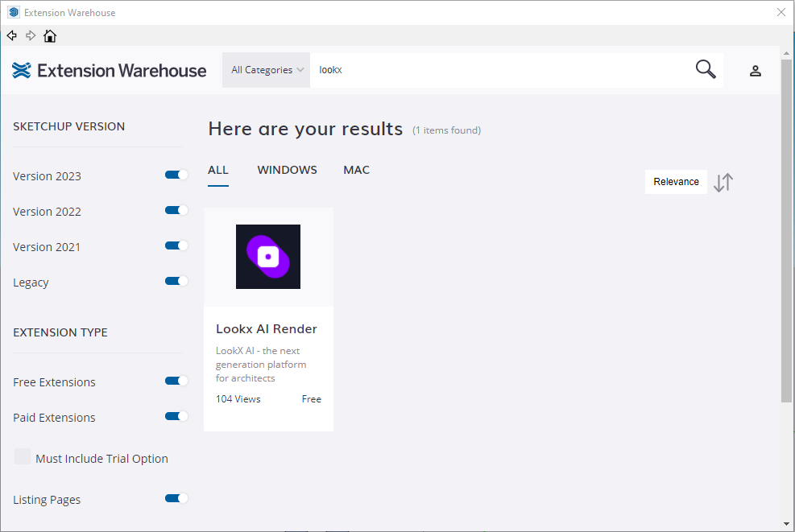Viewport: 795px width, 532px height.
Task: Check Must Include Trial Option
Action: click(x=23, y=457)
